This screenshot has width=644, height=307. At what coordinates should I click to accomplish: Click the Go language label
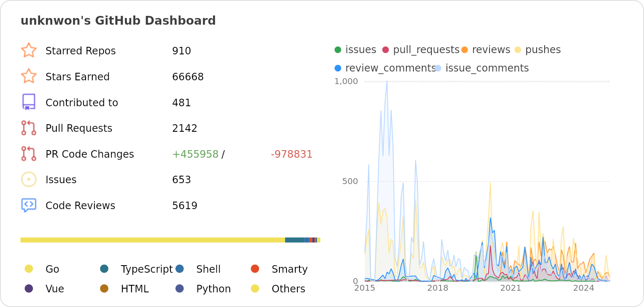point(52,269)
